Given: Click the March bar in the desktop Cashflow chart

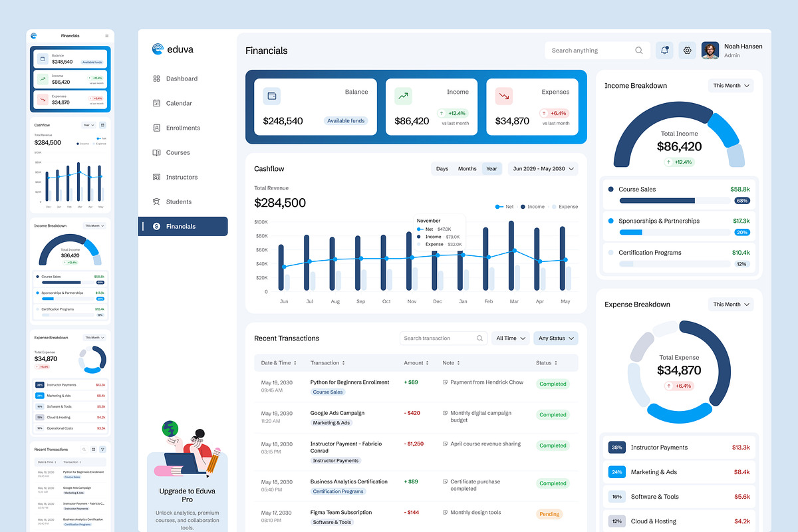Looking at the screenshot, I should (x=511, y=255).
